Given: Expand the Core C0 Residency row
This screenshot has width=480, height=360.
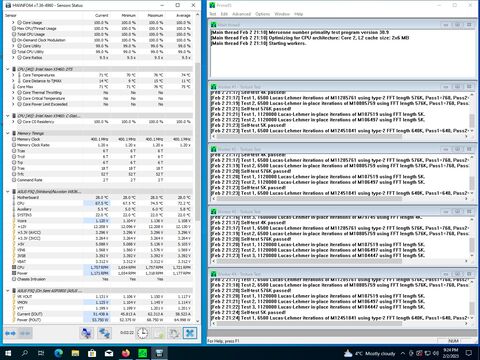Looking at the screenshot, I should point(13,122).
